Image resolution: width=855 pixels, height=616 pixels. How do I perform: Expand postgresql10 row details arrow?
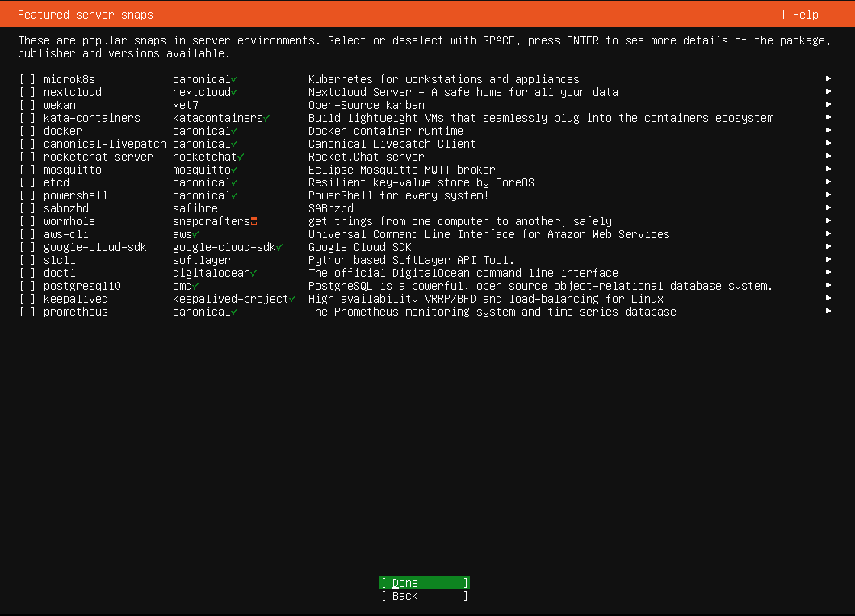[828, 285]
